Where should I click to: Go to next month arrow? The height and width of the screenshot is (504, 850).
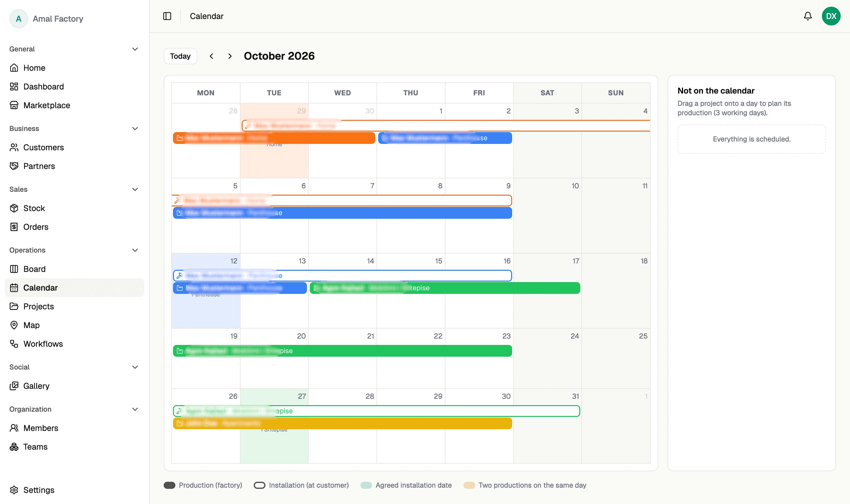[230, 56]
